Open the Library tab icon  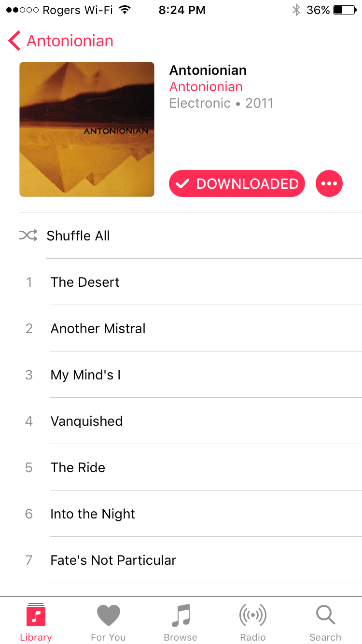[36, 616]
